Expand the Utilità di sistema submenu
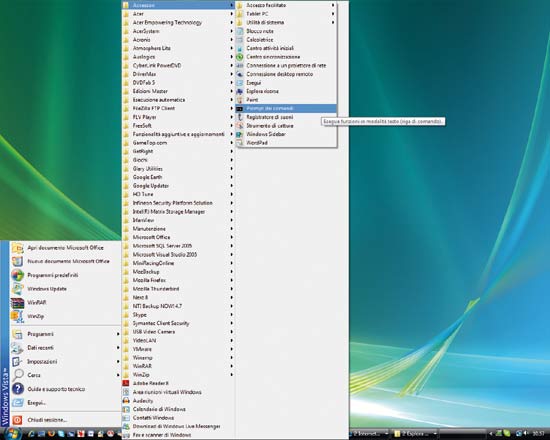Screen dimensions: 550x440 (286, 22)
